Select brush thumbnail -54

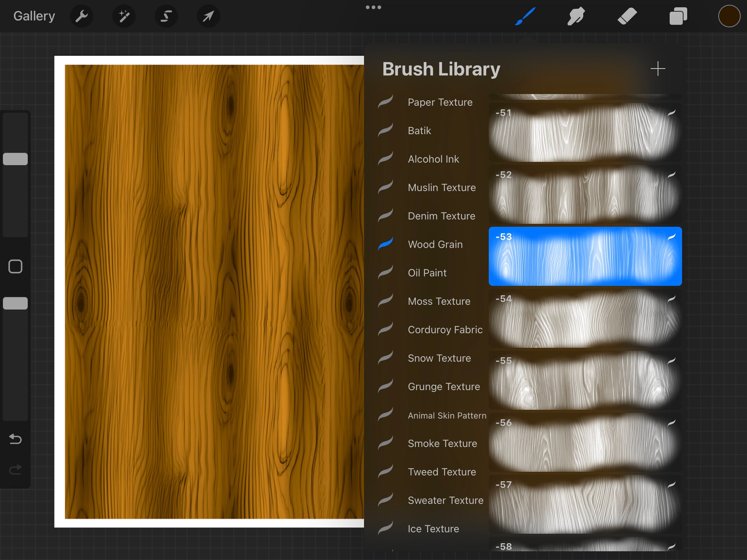[x=585, y=318]
